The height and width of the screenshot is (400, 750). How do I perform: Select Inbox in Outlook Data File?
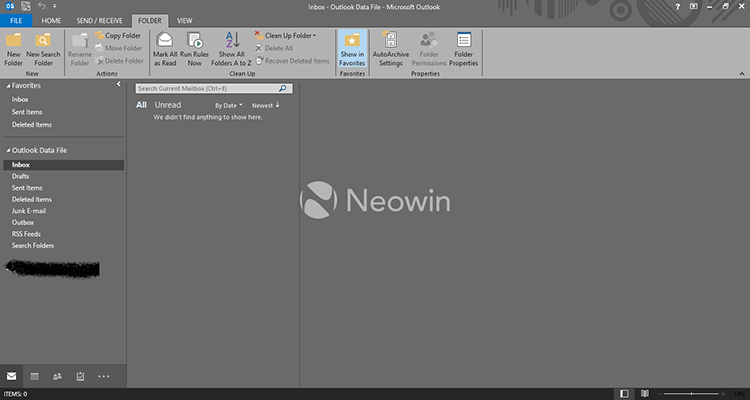[64, 165]
